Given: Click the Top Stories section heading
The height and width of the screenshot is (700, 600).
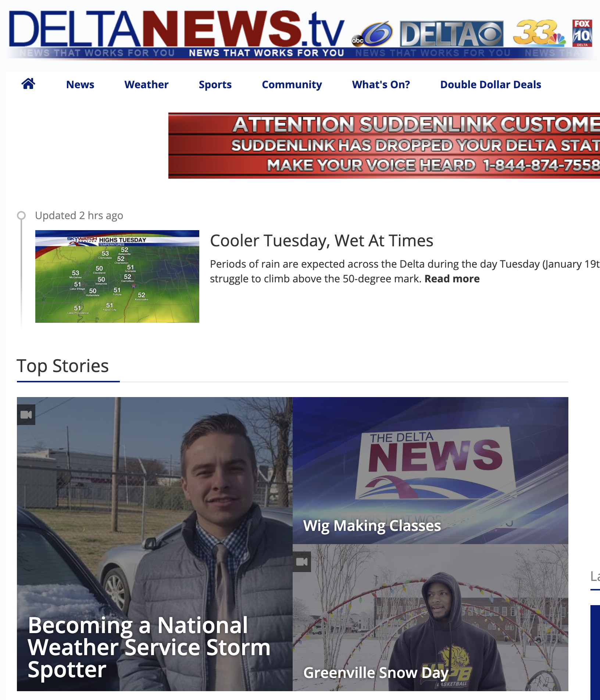Looking at the screenshot, I should point(63,366).
